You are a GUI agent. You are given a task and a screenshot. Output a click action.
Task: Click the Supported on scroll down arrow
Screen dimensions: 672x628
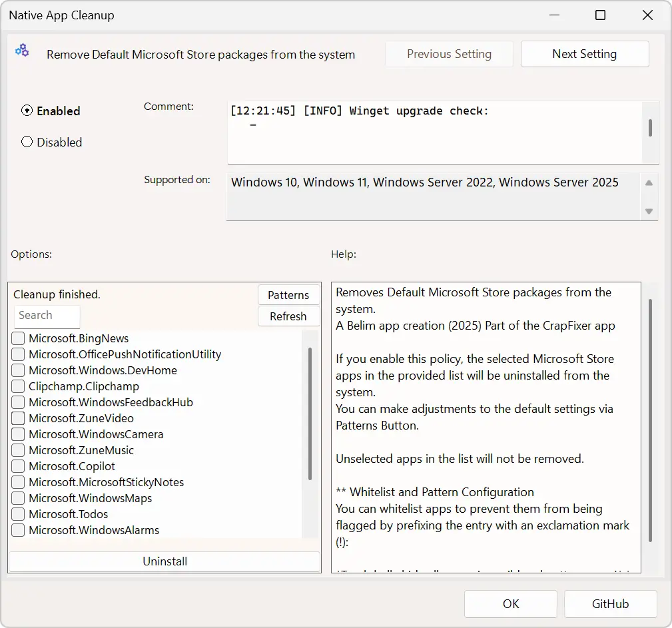click(649, 211)
